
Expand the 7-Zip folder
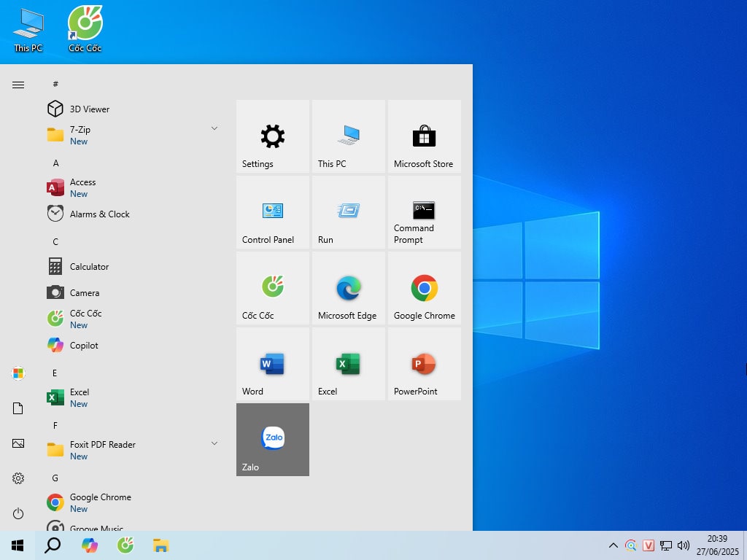point(214,128)
